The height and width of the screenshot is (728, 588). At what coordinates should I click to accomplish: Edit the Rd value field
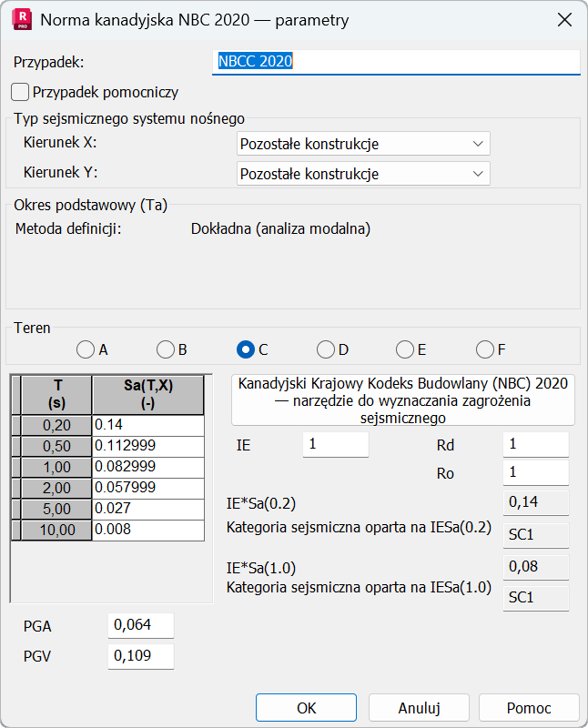click(x=536, y=444)
